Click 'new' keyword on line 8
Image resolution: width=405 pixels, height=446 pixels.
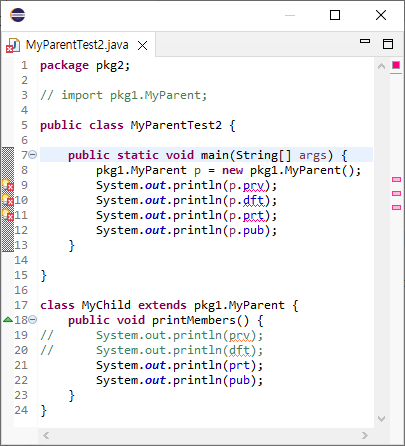(232, 170)
